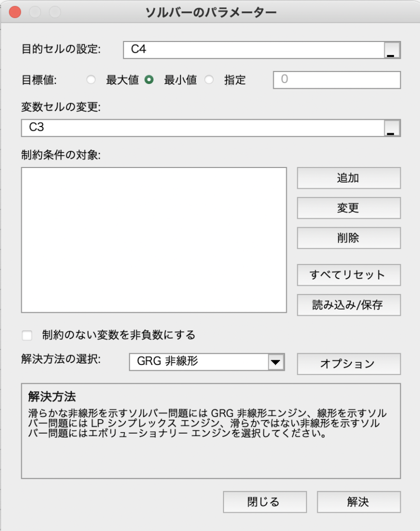Select the 最小値 radio button
The image size is (420, 531).
tap(149, 79)
